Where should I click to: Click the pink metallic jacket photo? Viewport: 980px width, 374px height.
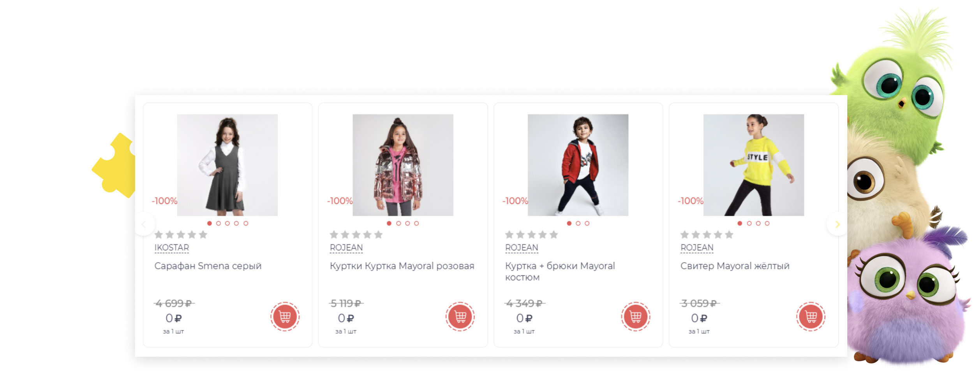click(x=403, y=165)
